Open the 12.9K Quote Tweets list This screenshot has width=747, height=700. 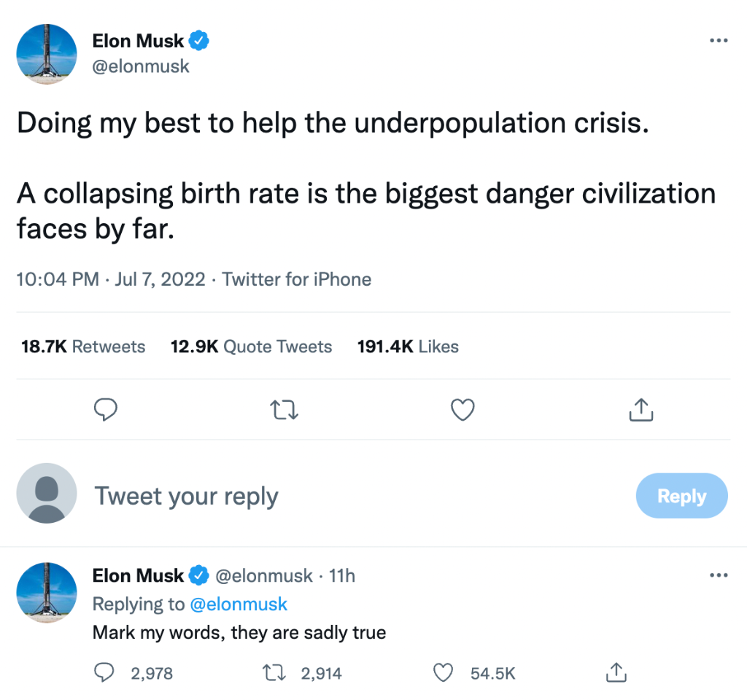pos(251,346)
